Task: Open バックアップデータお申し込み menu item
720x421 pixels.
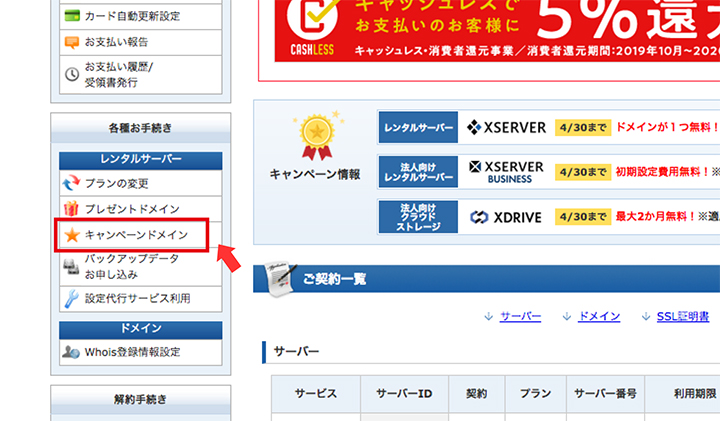Action: click(x=141, y=267)
